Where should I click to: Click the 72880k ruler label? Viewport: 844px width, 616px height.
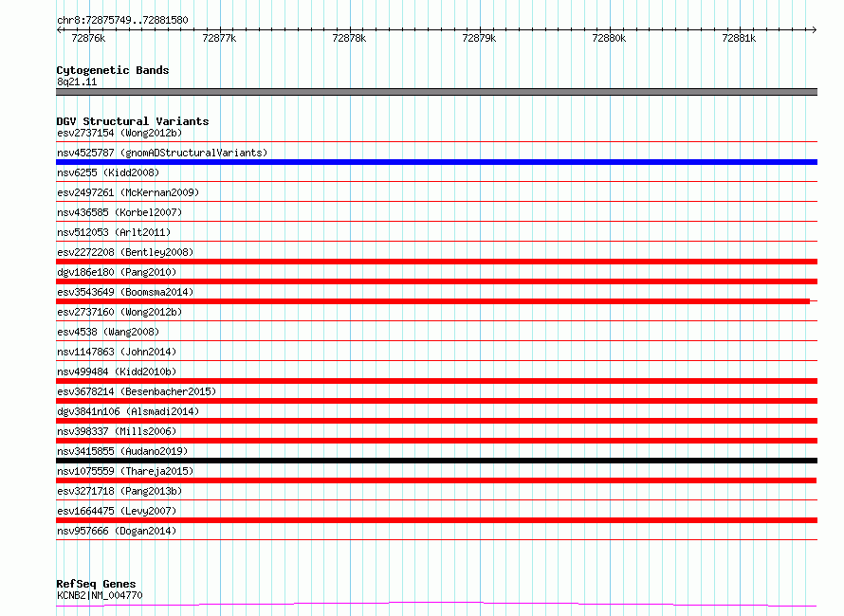609,38
